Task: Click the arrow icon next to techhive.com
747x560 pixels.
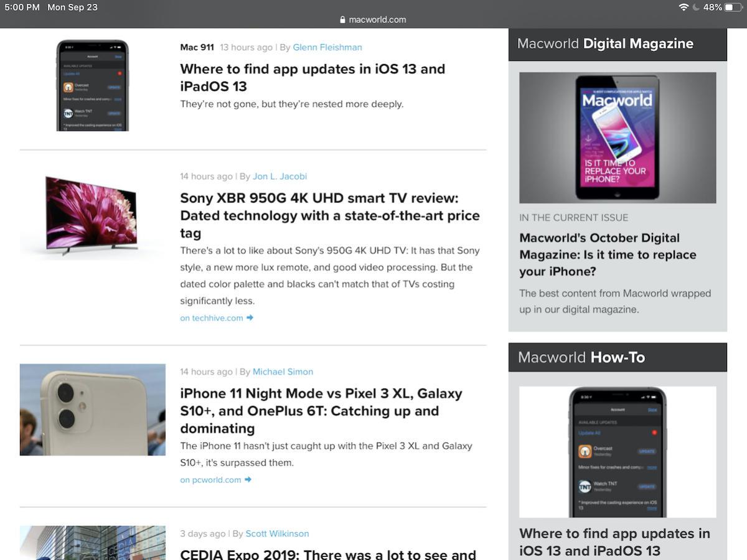Action: (x=250, y=318)
